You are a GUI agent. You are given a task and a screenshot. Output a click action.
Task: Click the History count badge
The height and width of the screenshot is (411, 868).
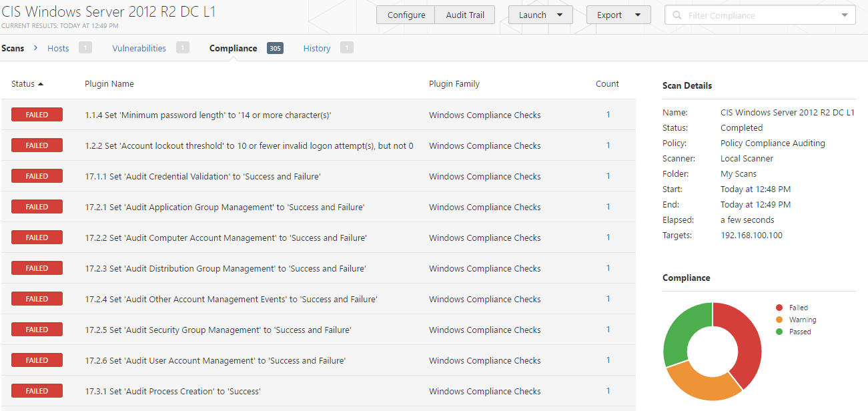347,47
